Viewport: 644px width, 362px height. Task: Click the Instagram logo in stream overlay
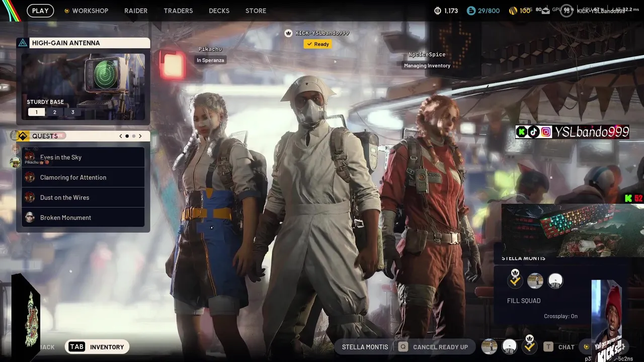(545, 132)
